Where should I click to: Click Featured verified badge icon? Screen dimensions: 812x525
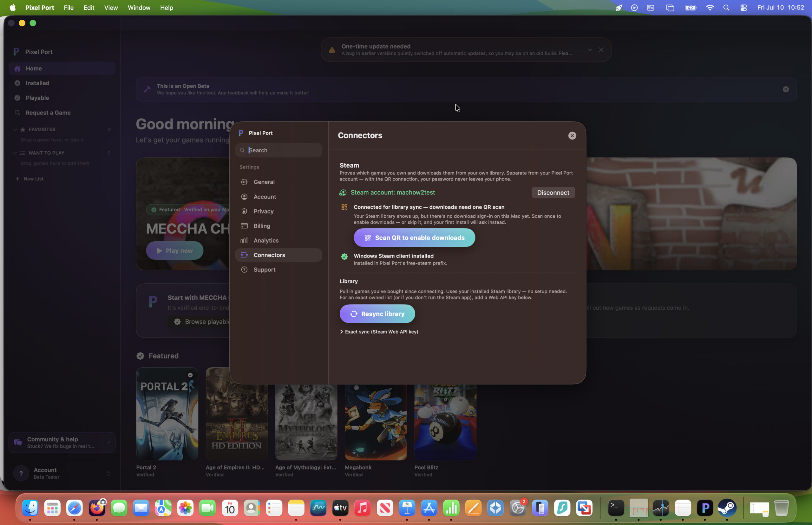tap(140, 356)
